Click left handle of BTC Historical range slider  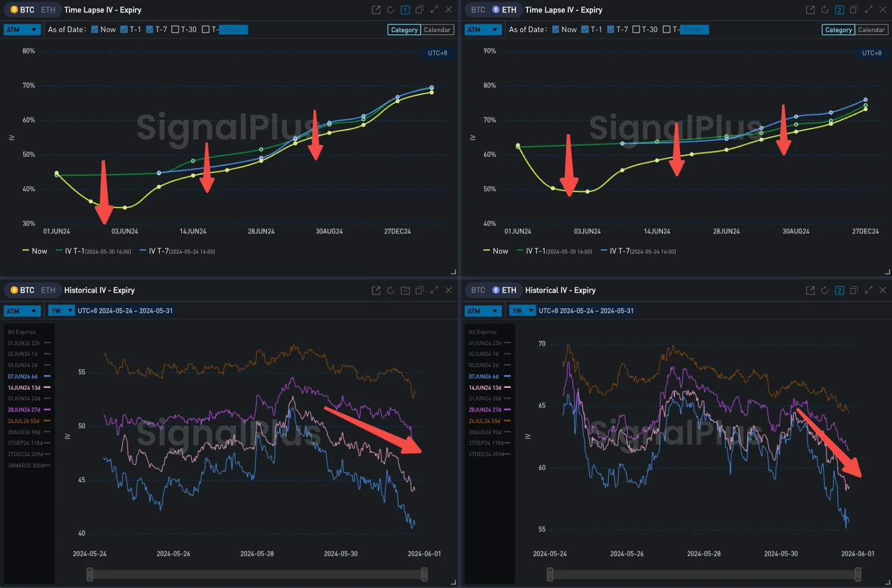click(90, 574)
